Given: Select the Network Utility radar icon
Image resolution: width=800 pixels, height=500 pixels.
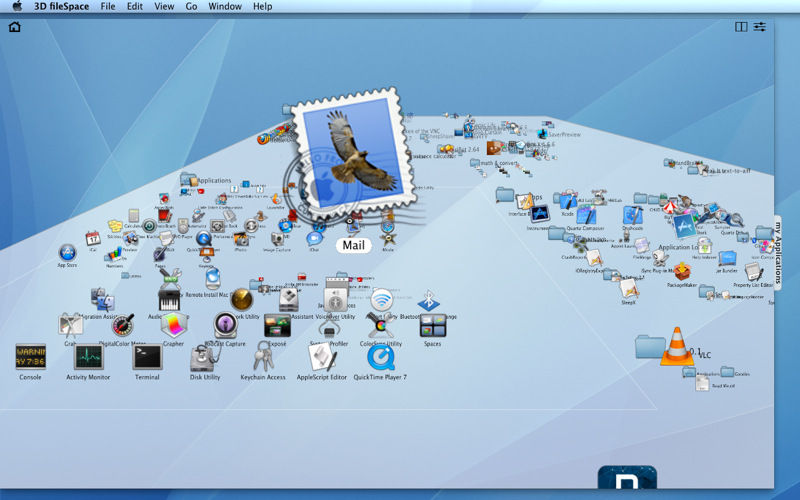Looking at the screenshot, I should tap(242, 299).
